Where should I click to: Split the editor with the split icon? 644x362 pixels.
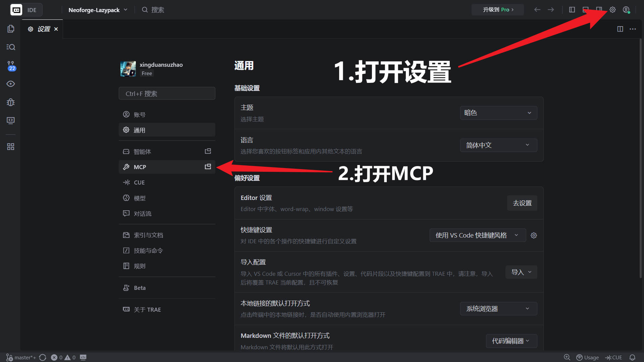[620, 29]
